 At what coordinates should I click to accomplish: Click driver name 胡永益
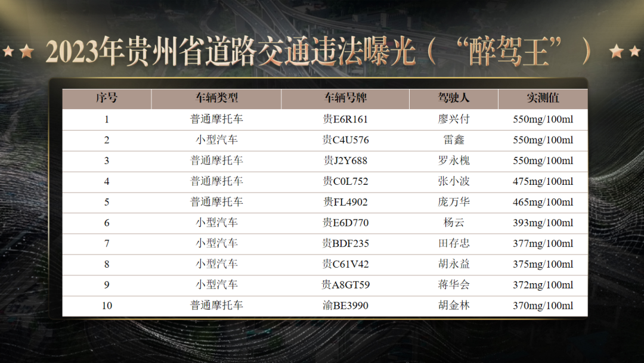point(454,264)
